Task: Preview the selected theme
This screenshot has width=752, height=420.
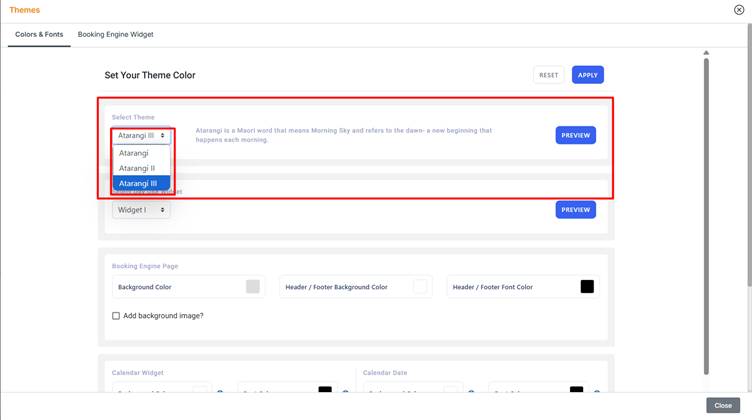Action: [x=575, y=135]
